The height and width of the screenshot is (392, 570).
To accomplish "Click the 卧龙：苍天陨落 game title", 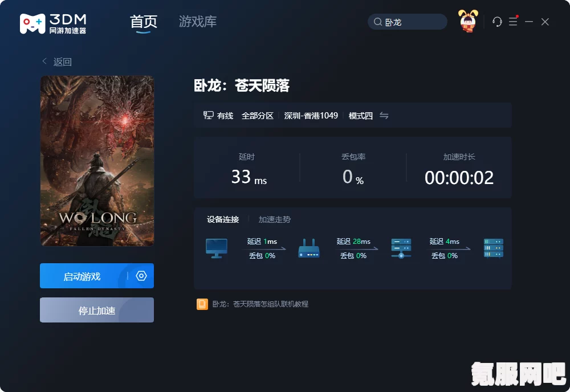I will click(242, 85).
